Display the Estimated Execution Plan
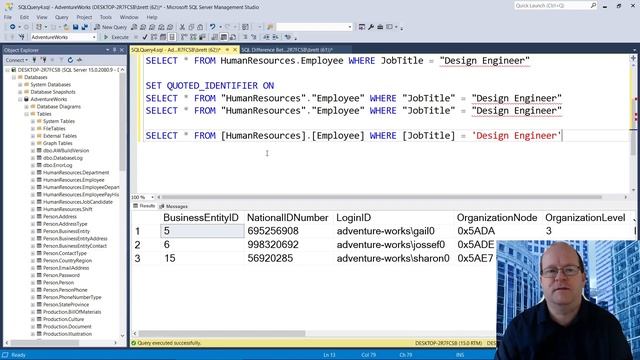The width and height of the screenshot is (640, 360). (153, 37)
